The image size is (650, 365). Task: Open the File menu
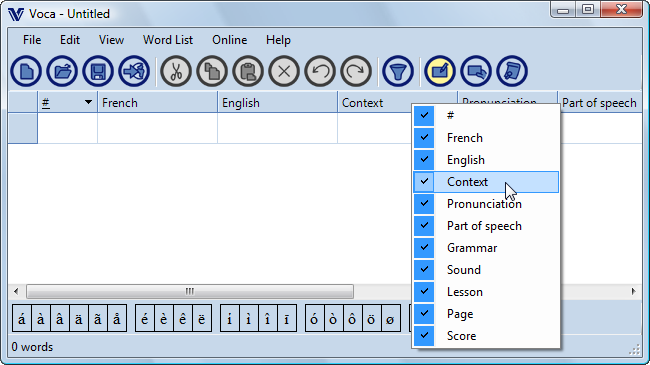click(32, 40)
